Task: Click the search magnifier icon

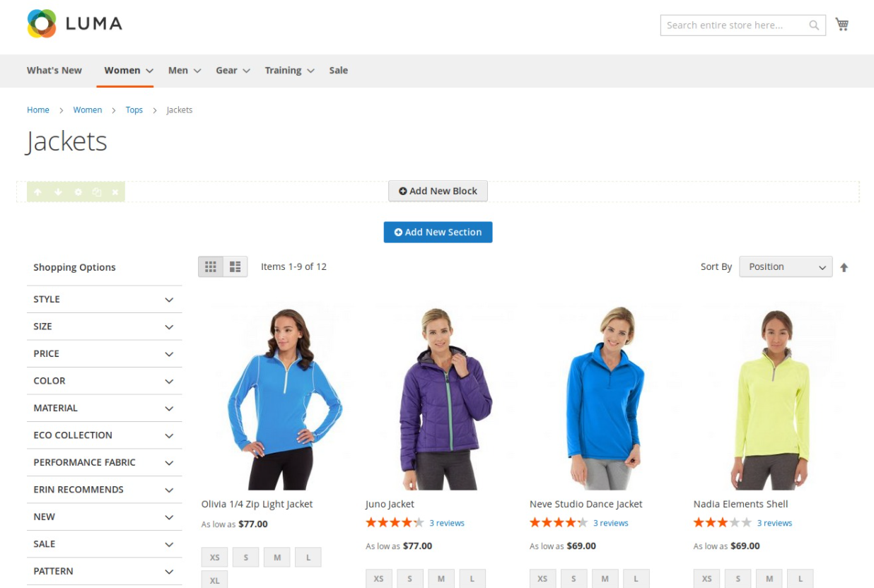Action: tap(814, 25)
